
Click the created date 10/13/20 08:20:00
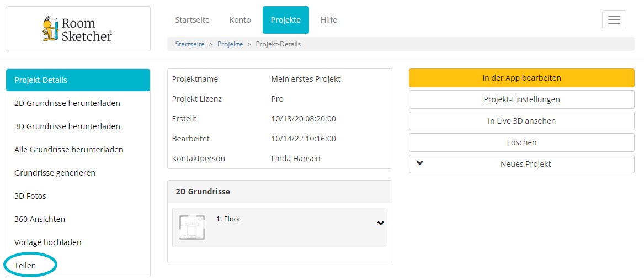[304, 119]
